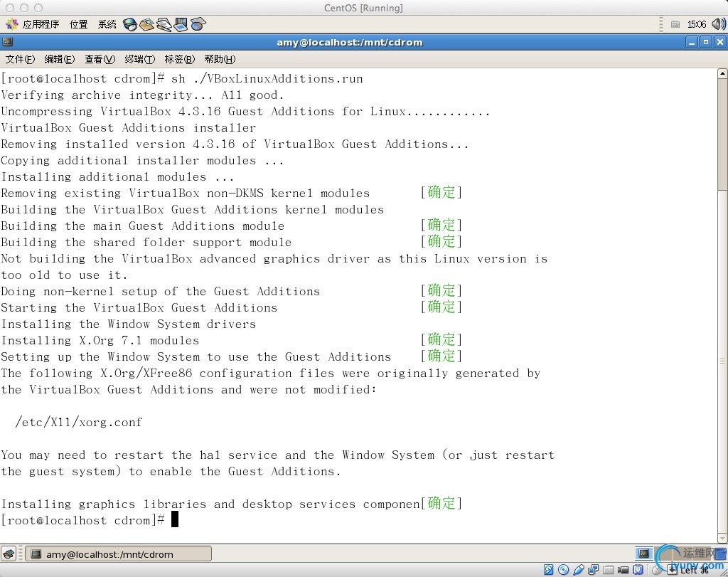
Task: Open the 编辑(E) edit menu
Action: click(x=60, y=59)
